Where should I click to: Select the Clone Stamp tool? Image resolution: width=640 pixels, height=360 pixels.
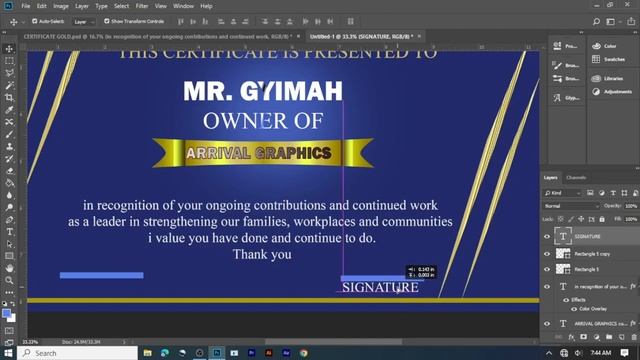pyautogui.click(x=9, y=147)
